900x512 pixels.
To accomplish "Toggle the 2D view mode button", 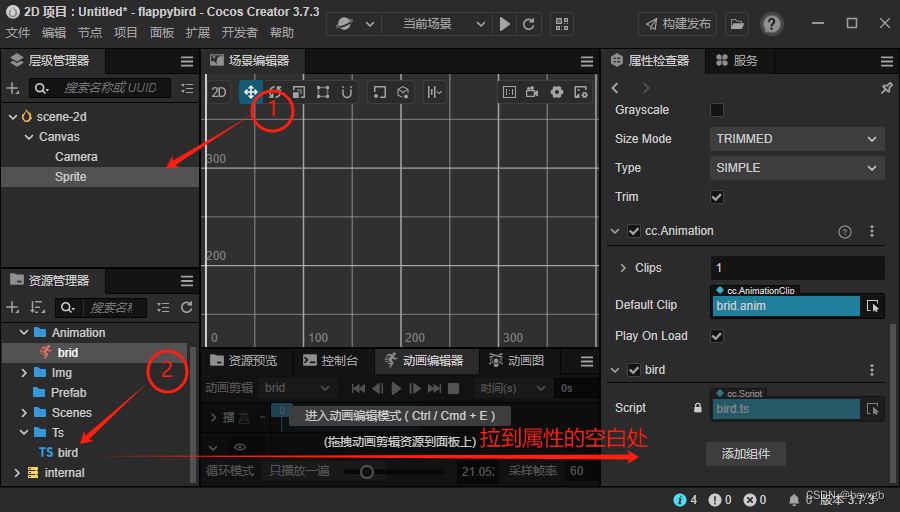I will (219, 92).
